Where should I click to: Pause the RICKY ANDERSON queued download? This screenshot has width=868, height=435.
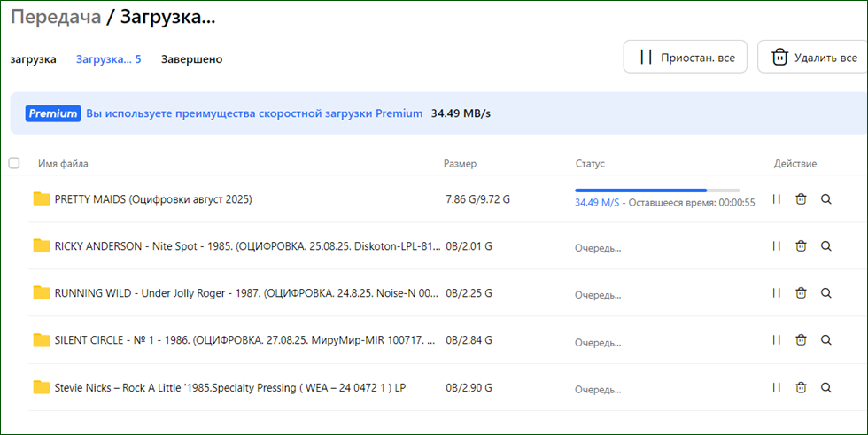coord(777,245)
